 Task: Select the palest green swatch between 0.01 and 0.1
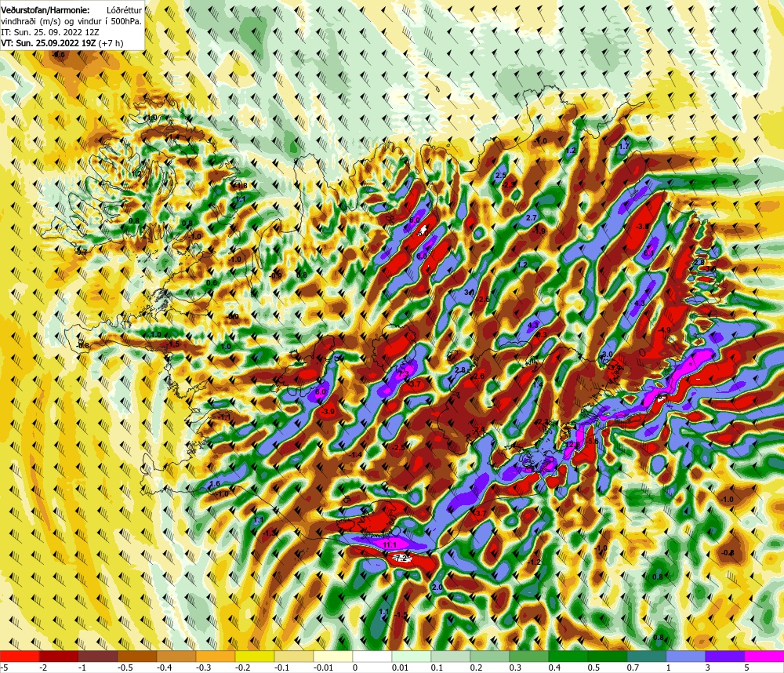[x=412, y=656]
